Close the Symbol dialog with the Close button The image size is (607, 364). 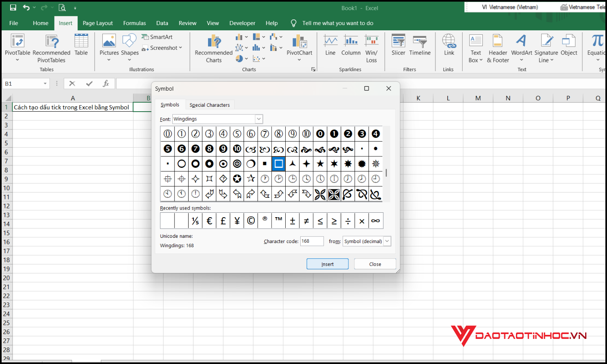[375, 264]
